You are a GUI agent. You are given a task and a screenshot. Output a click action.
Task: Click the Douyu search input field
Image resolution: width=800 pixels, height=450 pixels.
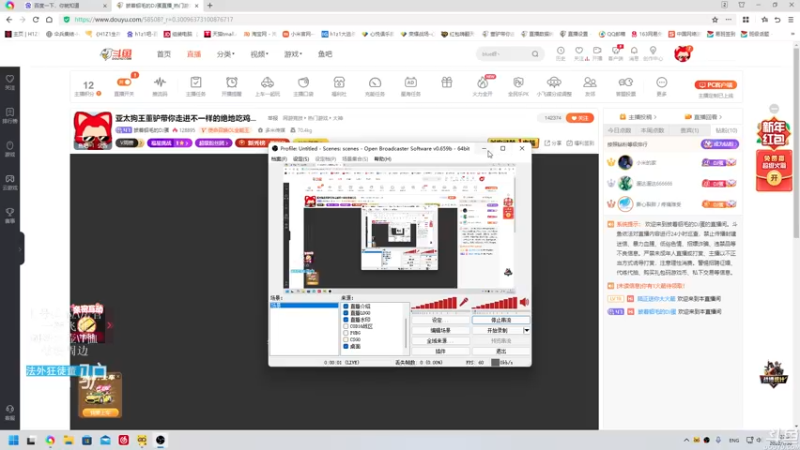504,54
